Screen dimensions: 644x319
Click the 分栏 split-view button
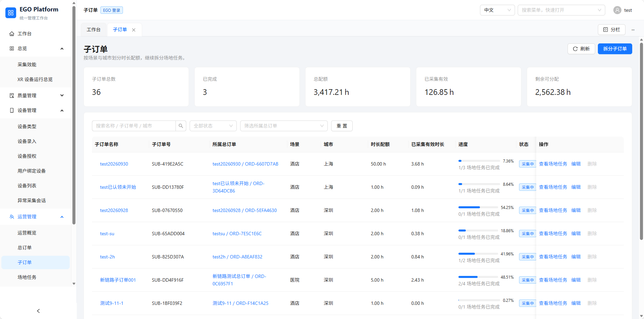[612, 30]
